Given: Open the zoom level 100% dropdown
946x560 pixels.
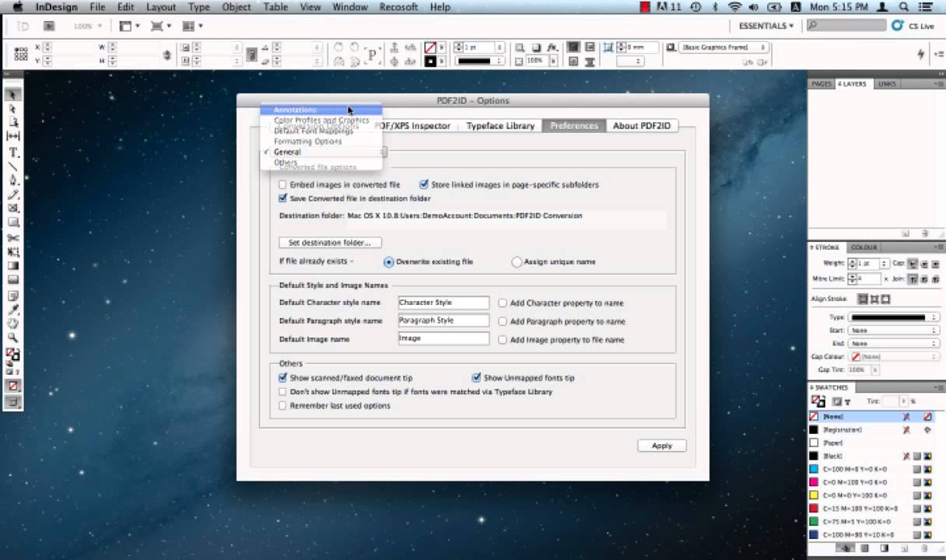Looking at the screenshot, I should 89,26.
